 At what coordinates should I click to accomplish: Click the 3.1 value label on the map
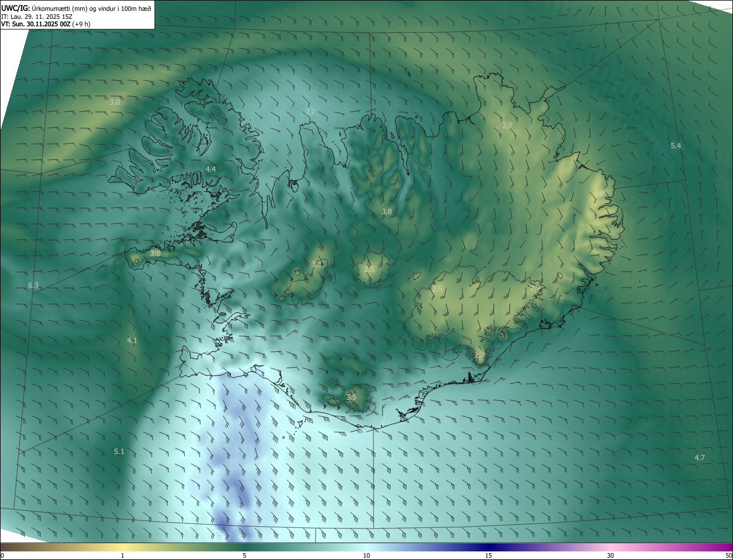point(317,264)
